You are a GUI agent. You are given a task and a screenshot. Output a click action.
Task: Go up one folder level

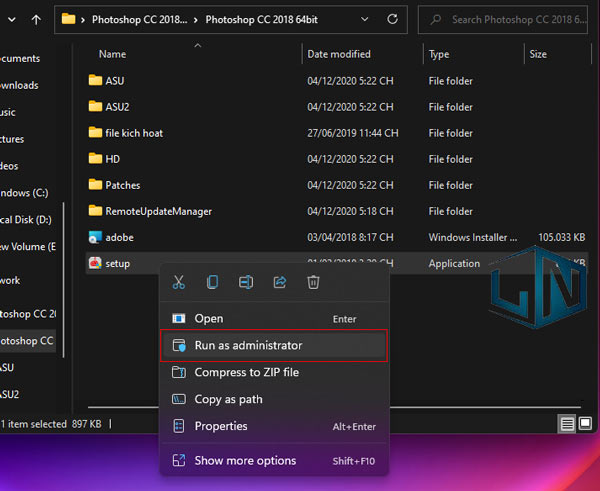pyautogui.click(x=36, y=18)
